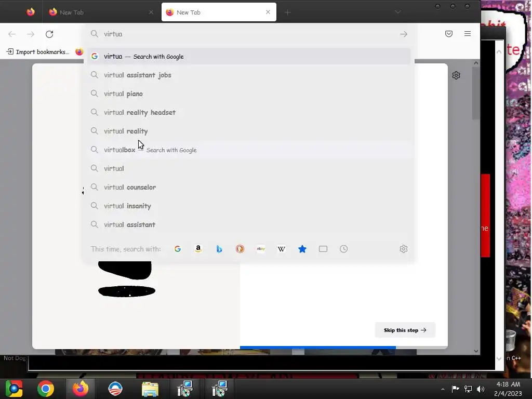The width and height of the screenshot is (532, 399).
Task: Search this time with Wikipedia icon
Action: pyautogui.click(x=281, y=249)
